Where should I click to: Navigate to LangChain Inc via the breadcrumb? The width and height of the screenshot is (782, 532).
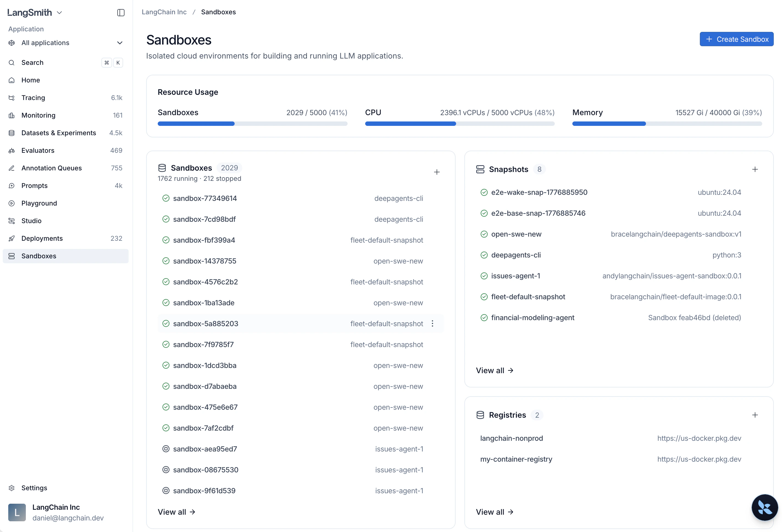point(164,12)
